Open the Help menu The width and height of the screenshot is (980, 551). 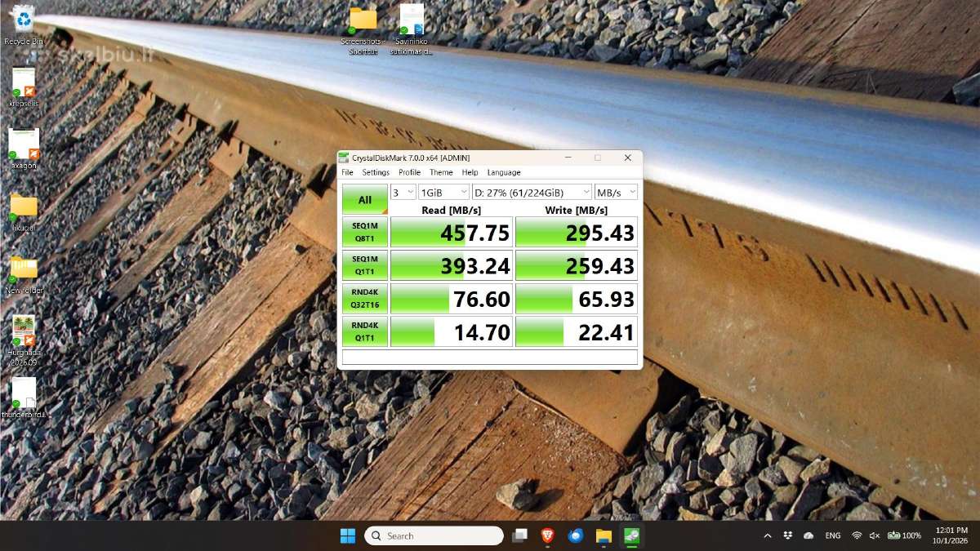(470, 172)
